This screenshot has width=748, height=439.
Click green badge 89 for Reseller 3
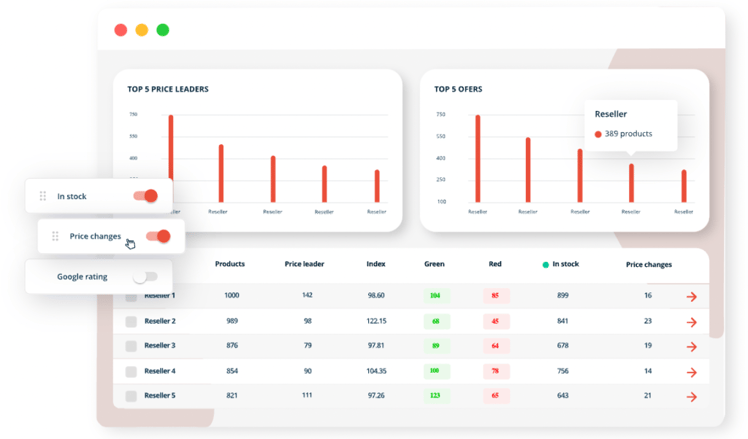(x=436, y=346)
